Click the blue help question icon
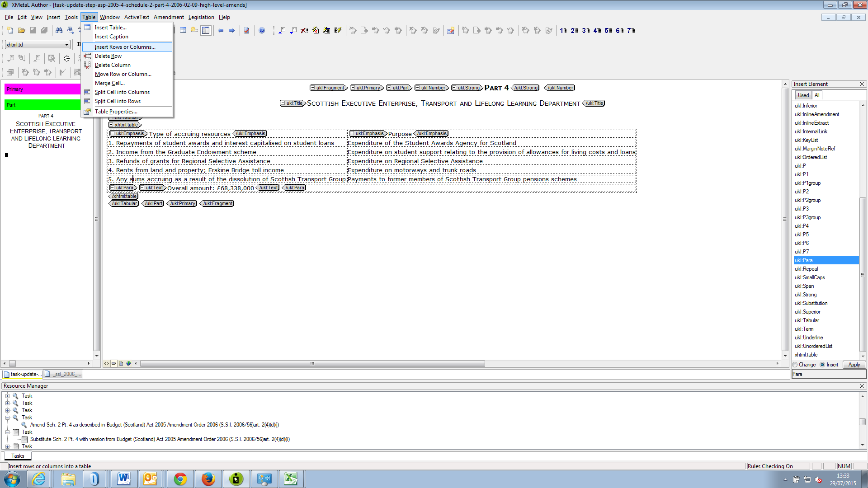The width and height of the screenshot is (868, 488). [x=262, y=30]
